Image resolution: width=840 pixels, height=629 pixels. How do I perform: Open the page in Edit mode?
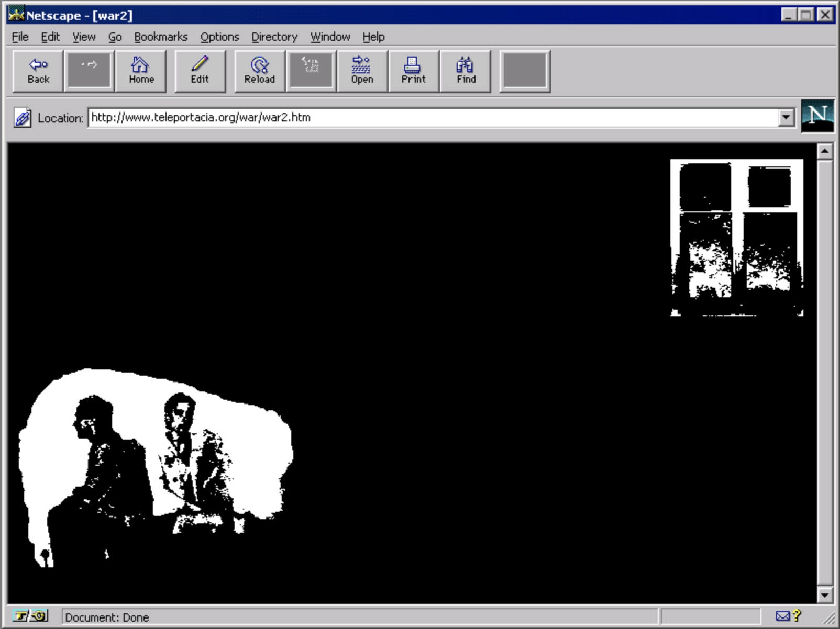click(x=200, y=72)
